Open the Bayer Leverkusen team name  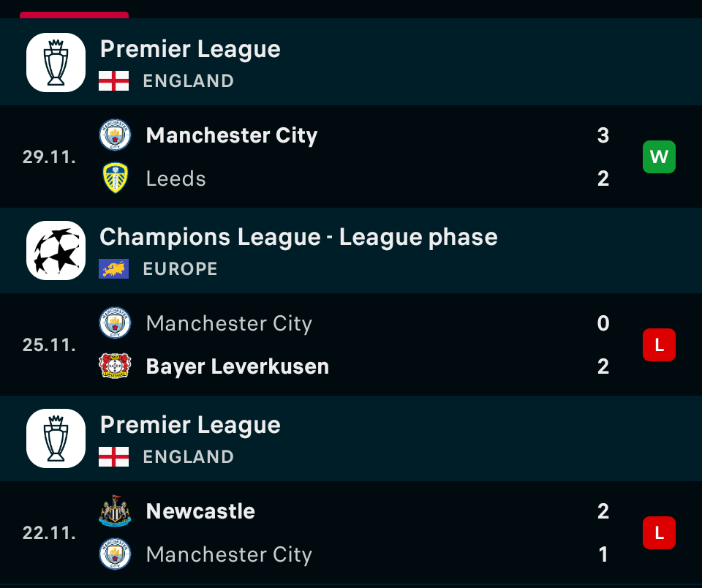point(238,366)
